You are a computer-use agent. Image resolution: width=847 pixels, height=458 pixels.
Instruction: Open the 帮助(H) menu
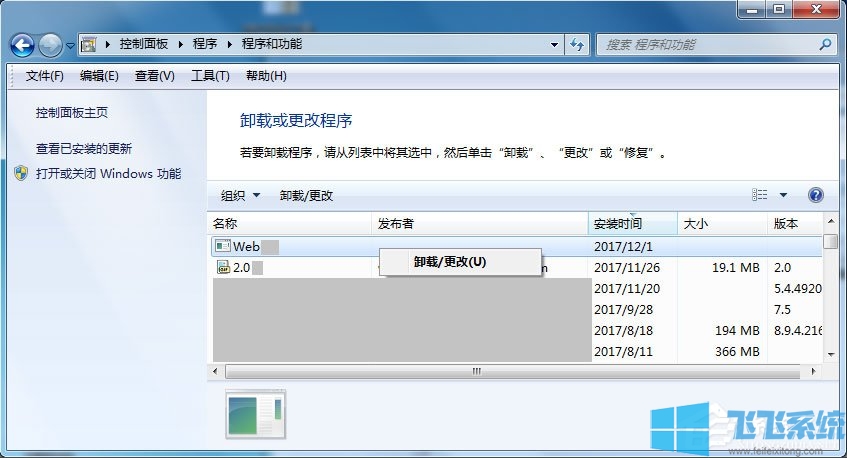(x=266, y=76)
